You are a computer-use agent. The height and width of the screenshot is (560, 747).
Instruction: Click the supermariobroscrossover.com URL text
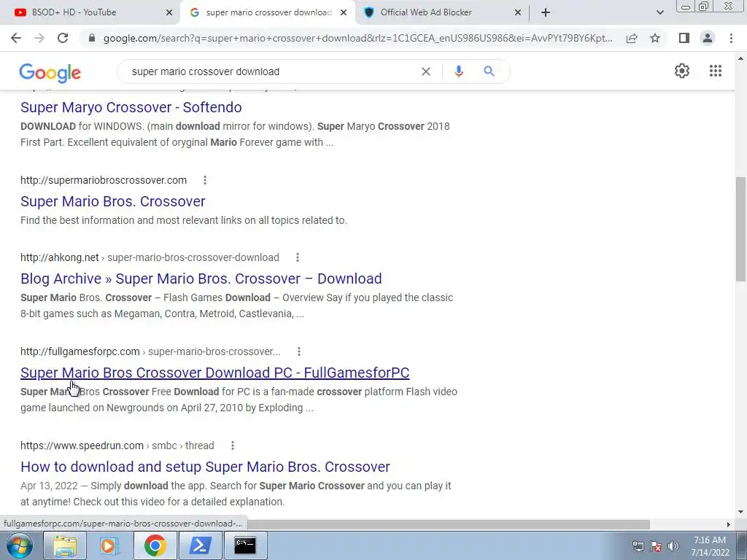(x=104, y=180)
